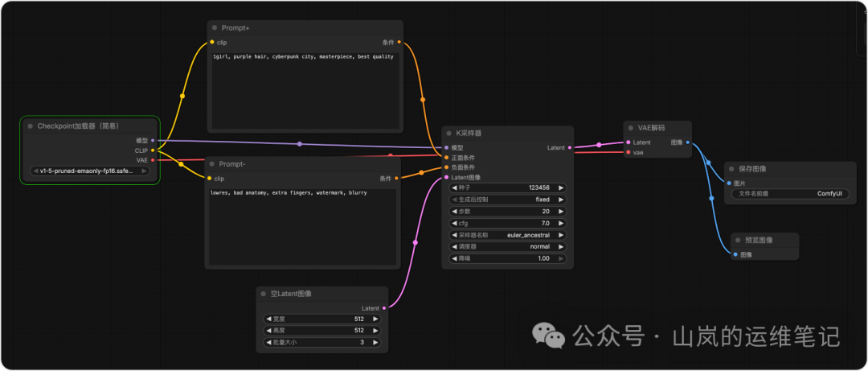Select previous checkpoint with left arrow
This screenshot has height=371, width=868.
coord(36,171)
